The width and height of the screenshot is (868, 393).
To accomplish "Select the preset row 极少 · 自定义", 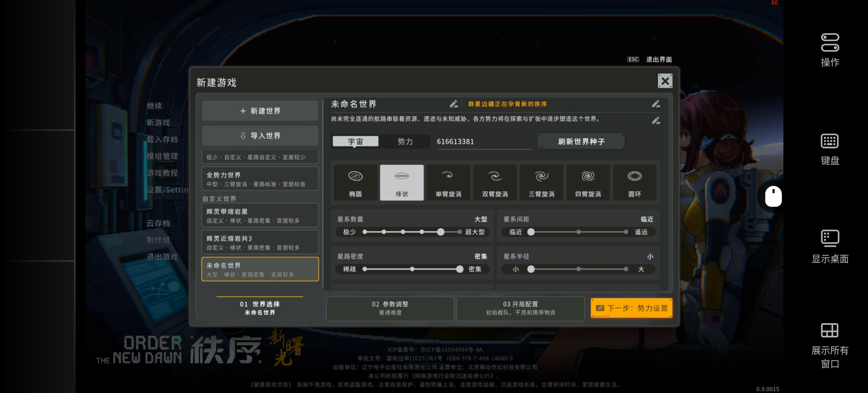I will pos(260,157).
